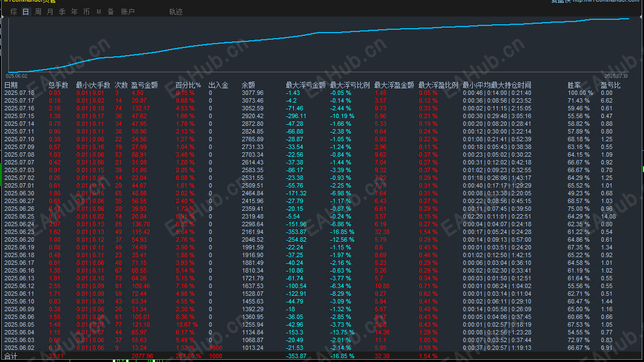Click the floating loss ratio -12.56 %
The width and height of the screenshot is (644, 362).
coord(342,239)
